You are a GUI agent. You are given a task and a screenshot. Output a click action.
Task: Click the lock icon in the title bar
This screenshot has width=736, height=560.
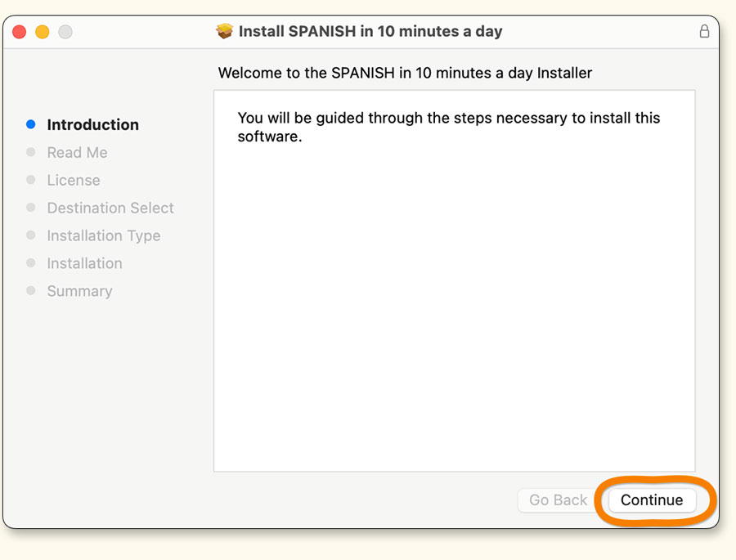tap(704, 31)
